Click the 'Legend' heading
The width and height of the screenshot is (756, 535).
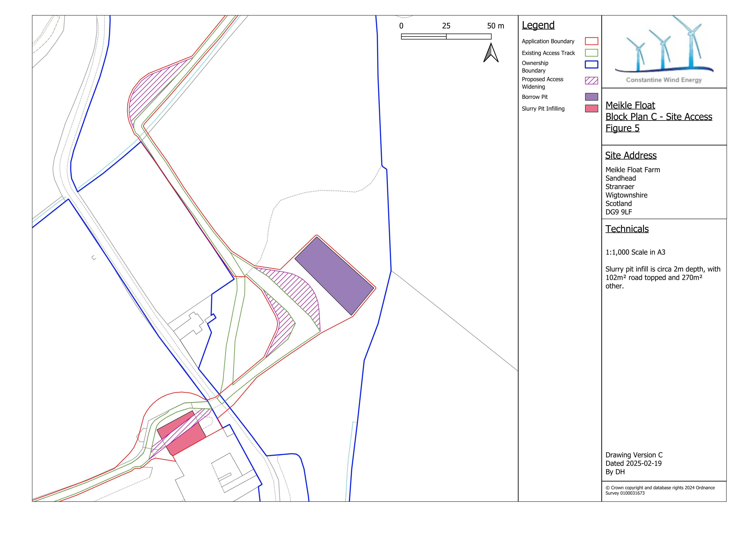538,25
